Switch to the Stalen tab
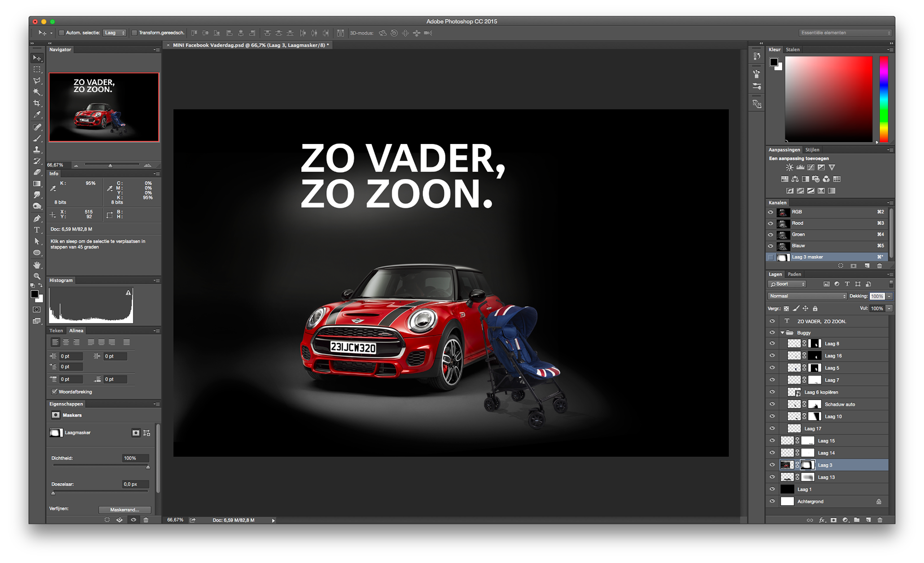 [793, 50]
